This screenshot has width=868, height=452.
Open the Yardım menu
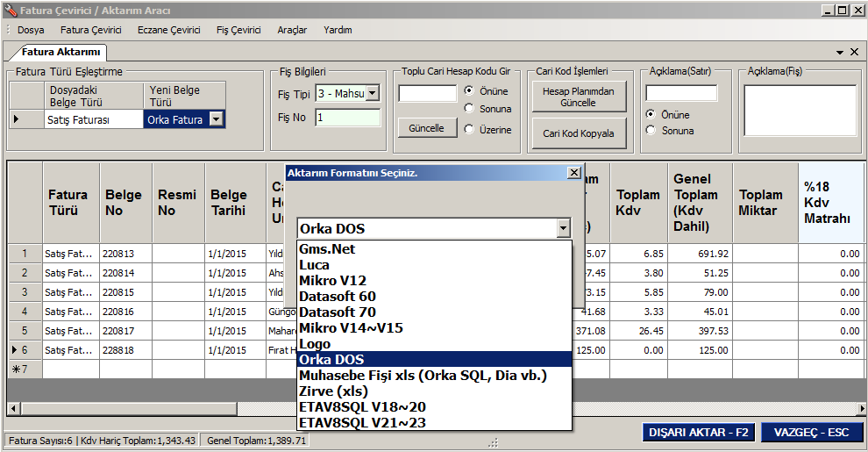tap(338, 30)
